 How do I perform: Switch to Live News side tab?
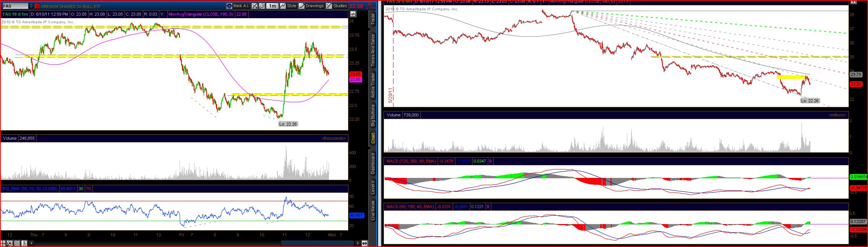pyautogui.click(x=373, y=210)
